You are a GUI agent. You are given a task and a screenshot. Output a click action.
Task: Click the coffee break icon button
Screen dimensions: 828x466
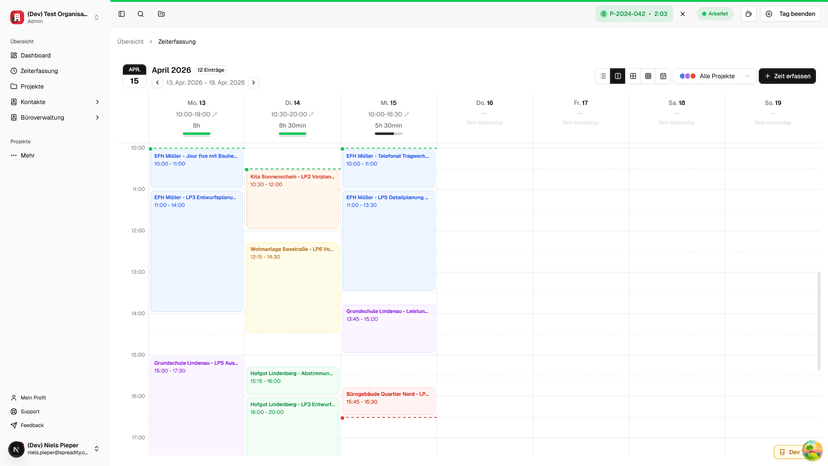pos(748,14)
